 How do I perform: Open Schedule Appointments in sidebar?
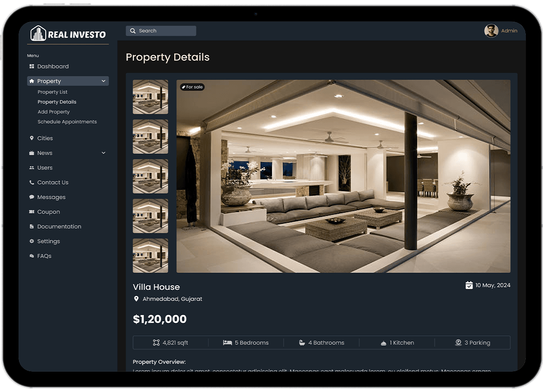pyautogui.click(x=67, y=122)
